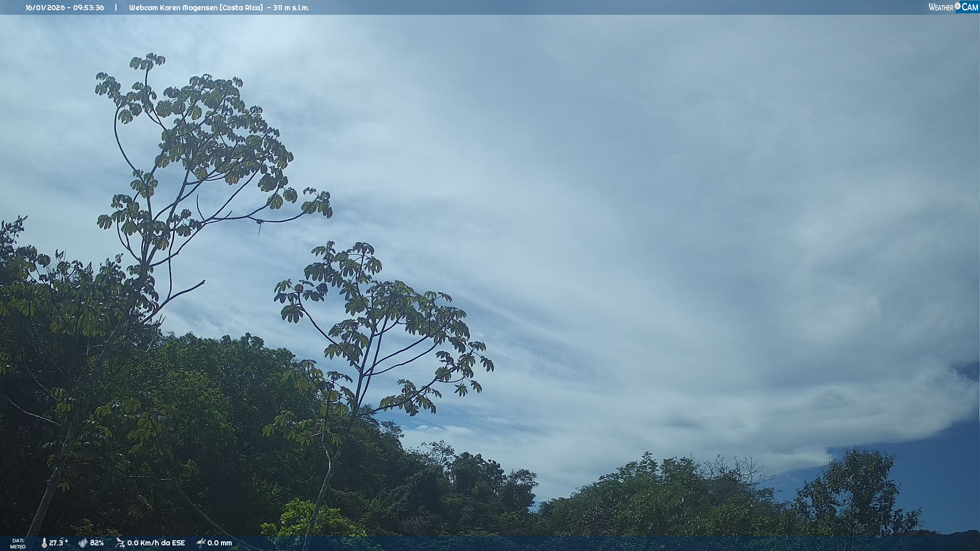
Task: Click the 09:53:36 time stamp
Action: [x=88, y=8]
